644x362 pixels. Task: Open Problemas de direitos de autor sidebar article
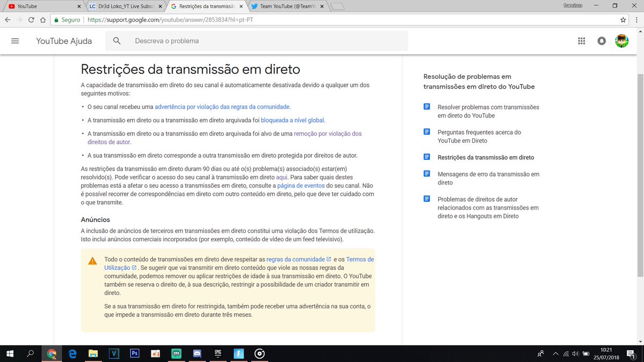(488, 208)
